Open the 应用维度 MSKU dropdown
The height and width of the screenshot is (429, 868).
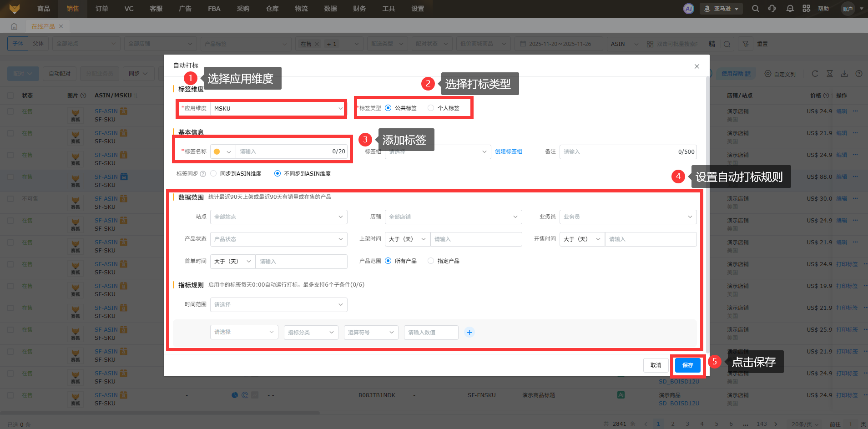pyautogui.click(x=278, y=108)
